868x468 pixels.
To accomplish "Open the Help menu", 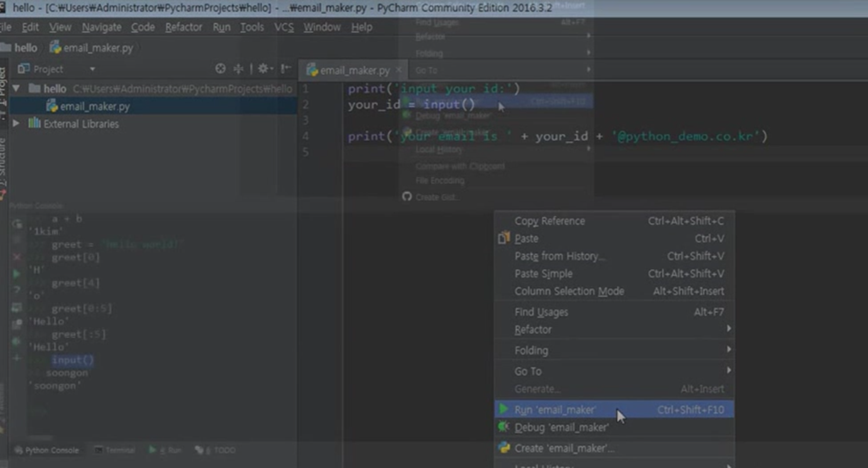I will pos(361,27).
